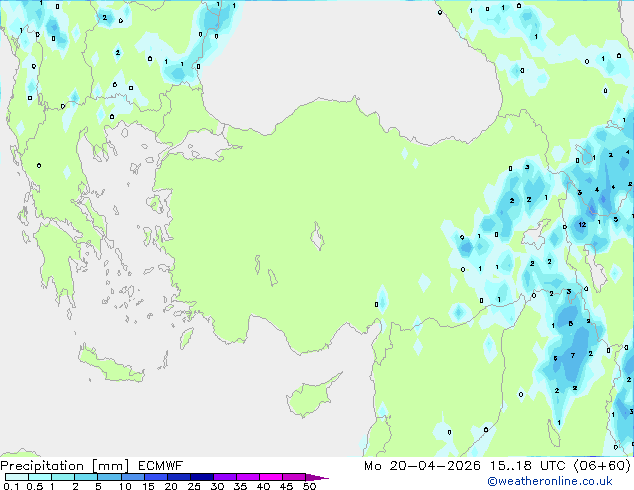
Task: Click the 30–35 mm purple legend box
Action: 224,477
